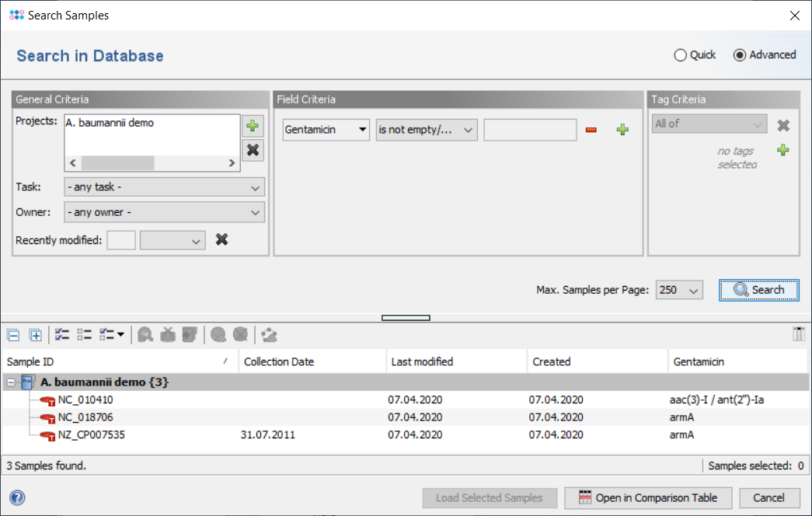
Task: Click the Search button
Action: click(758, 290)
